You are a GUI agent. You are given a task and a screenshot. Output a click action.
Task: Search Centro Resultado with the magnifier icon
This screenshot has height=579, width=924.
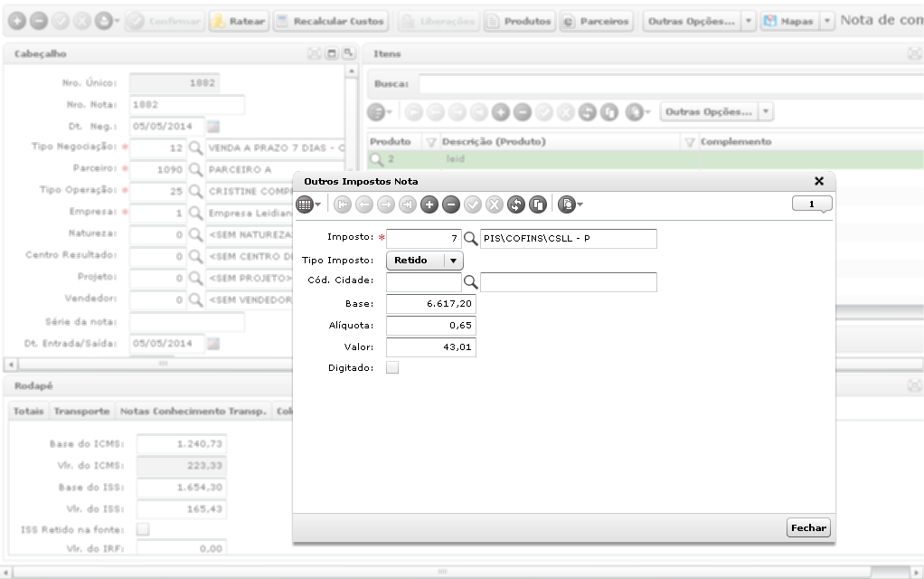(195, 257)
